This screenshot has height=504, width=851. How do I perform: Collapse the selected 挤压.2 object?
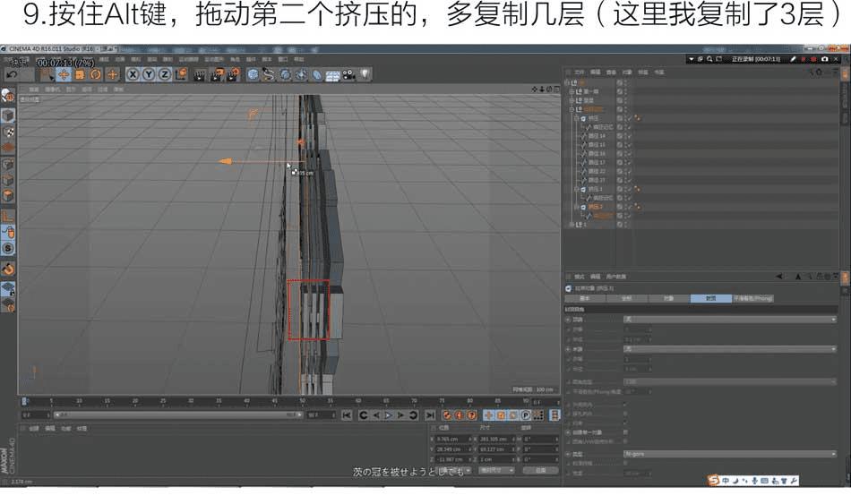tap(577, 207)
